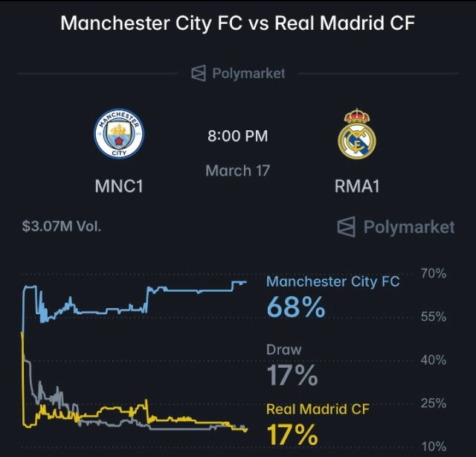The height and width of the screenshot is (457, 476).
Task: Select the MNC1 team label
Action: (x=119, y=186)
